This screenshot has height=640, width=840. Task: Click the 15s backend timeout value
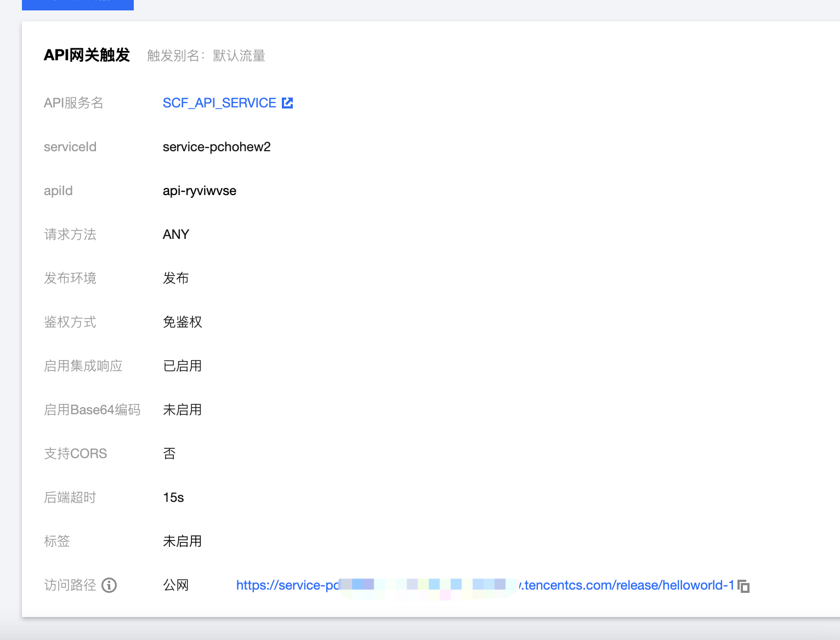[173, 498]
